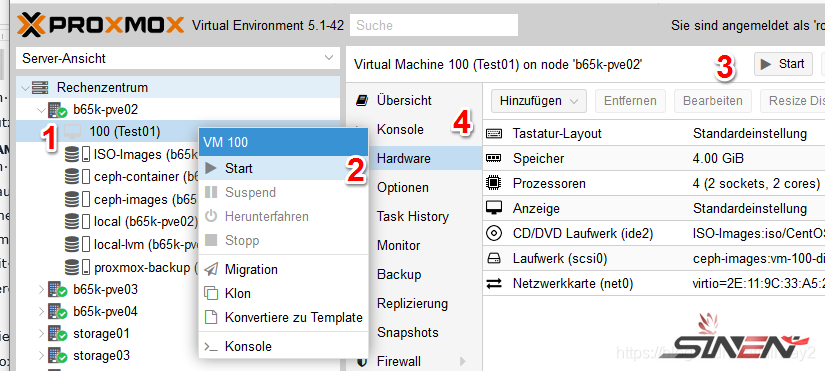Image resolution: width=825 pixels, height=371 pixels.
Task: Collapse the Rechenzentrum tree node
Action: [x=25, y=87]
